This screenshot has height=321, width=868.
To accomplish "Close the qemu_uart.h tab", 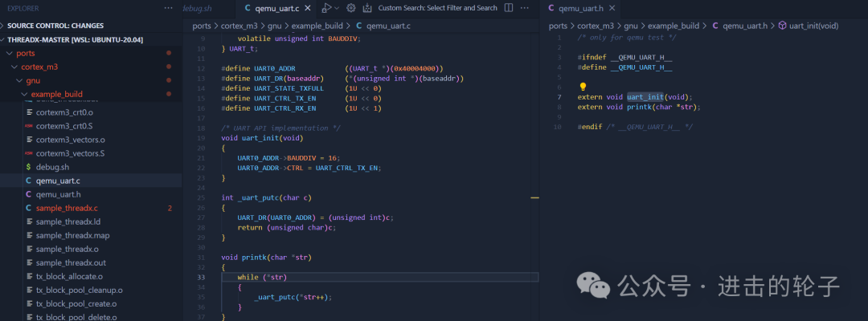I will coord(611,8).
